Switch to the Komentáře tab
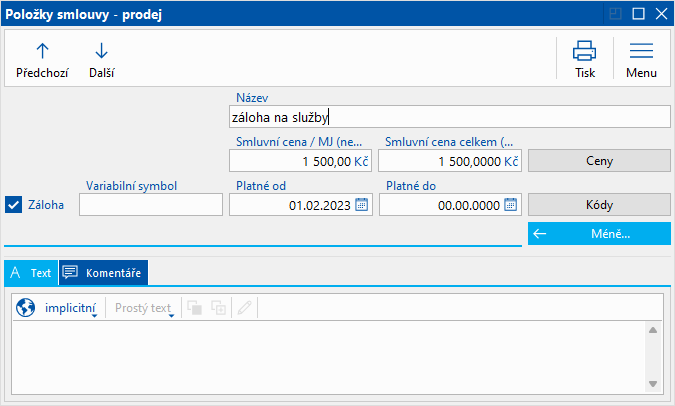 103,272
